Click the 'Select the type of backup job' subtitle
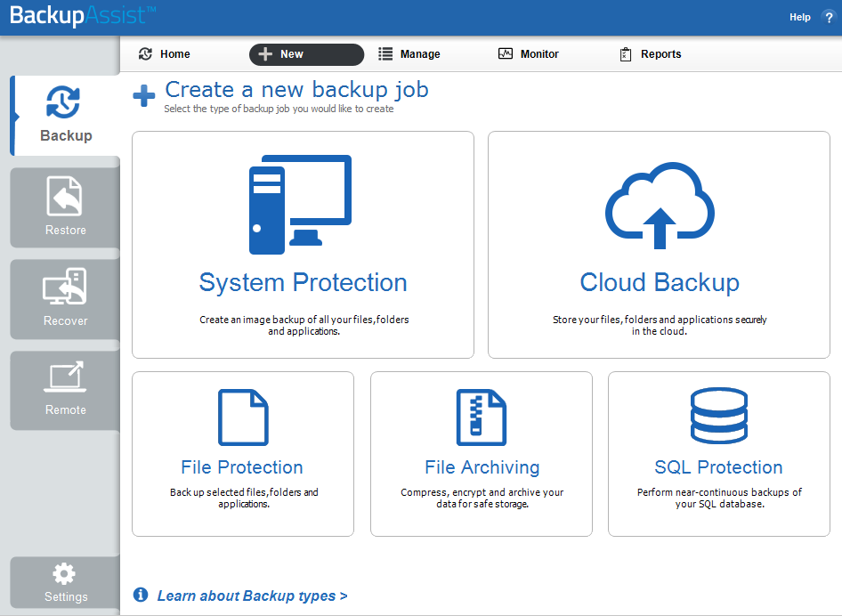This screenshot has height=616, width=842. pyautogui.click(x=279, y=109)
